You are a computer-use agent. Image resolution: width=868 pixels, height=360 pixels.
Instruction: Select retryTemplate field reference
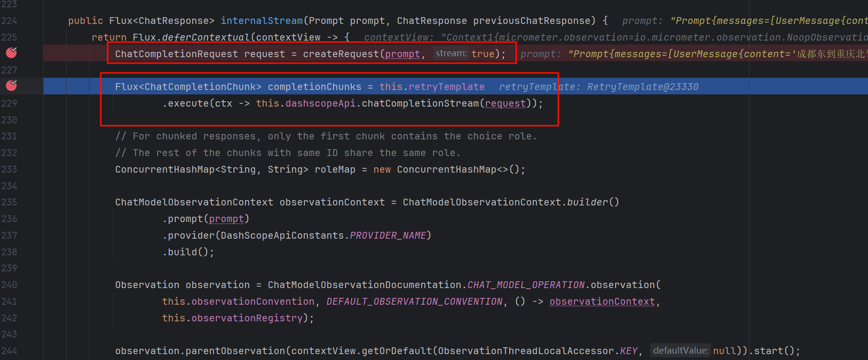coord(447,87)
